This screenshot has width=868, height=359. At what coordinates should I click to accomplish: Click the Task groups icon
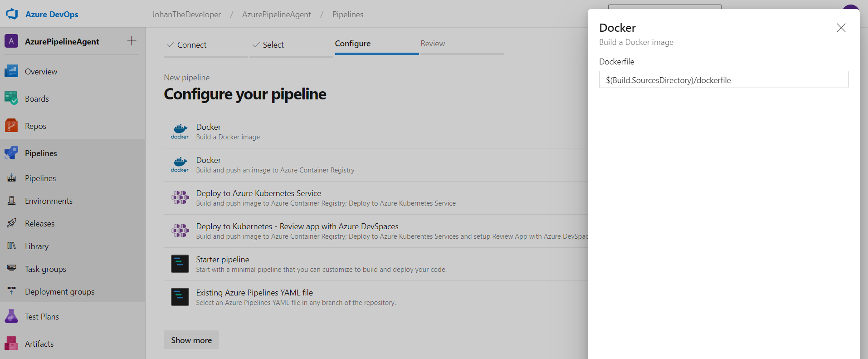(12, 269)
